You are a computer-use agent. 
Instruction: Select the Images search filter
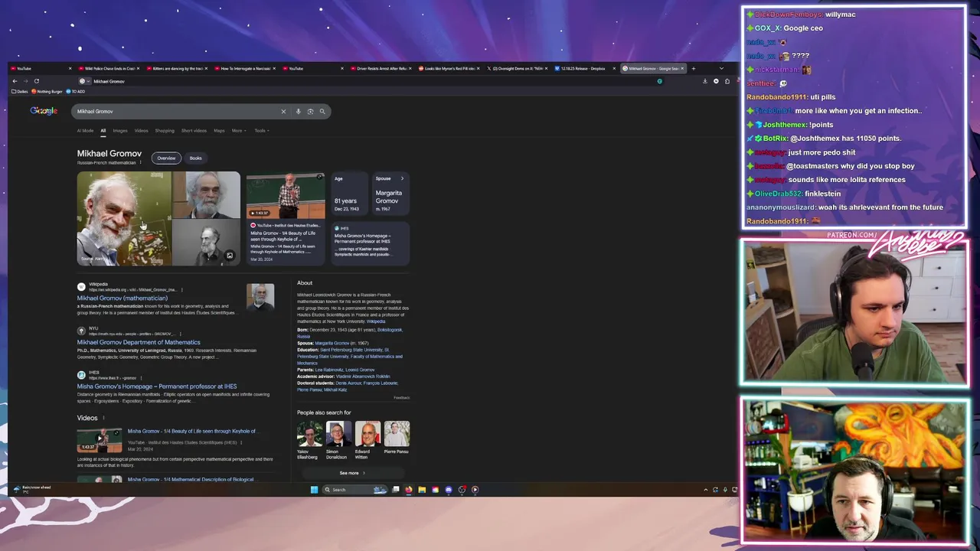pyautogui.click(x=120, y=131)
